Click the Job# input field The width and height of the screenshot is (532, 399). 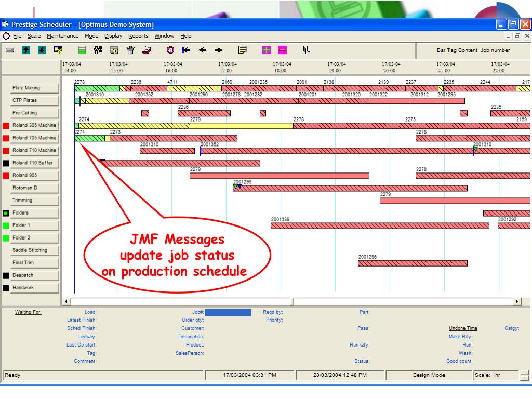tap(228, 312)
